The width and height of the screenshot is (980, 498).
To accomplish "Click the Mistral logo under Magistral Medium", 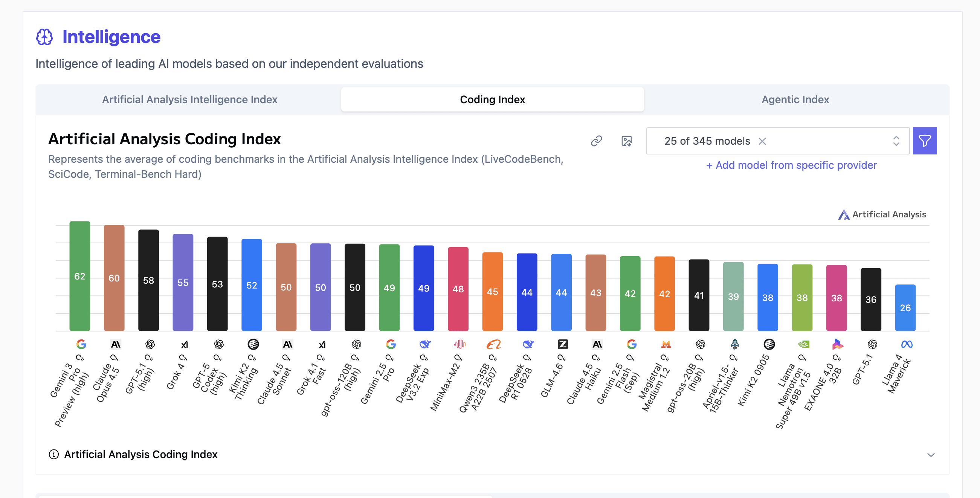I will pos(666,344).
